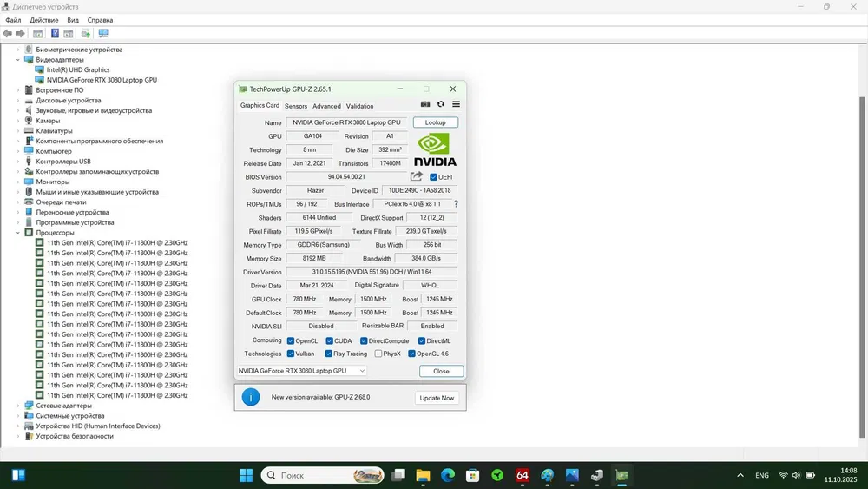Toggle the UEFI checkbox

tap(434, 177)
